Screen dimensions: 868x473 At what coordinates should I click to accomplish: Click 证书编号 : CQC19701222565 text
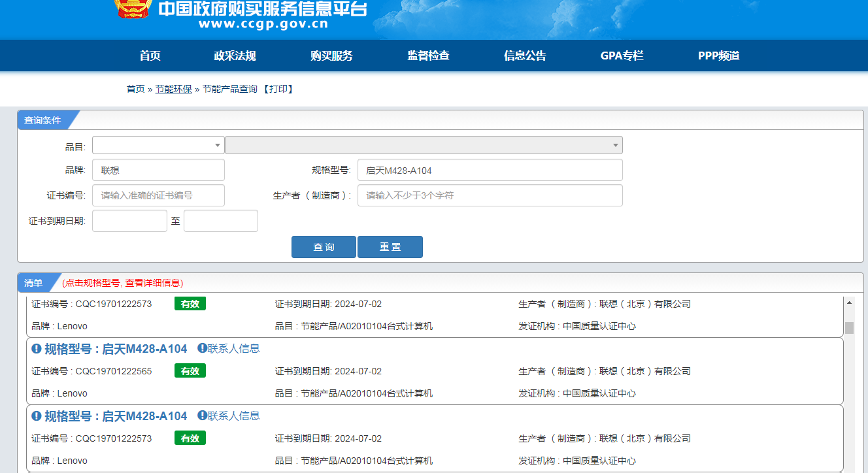(92, 371)
